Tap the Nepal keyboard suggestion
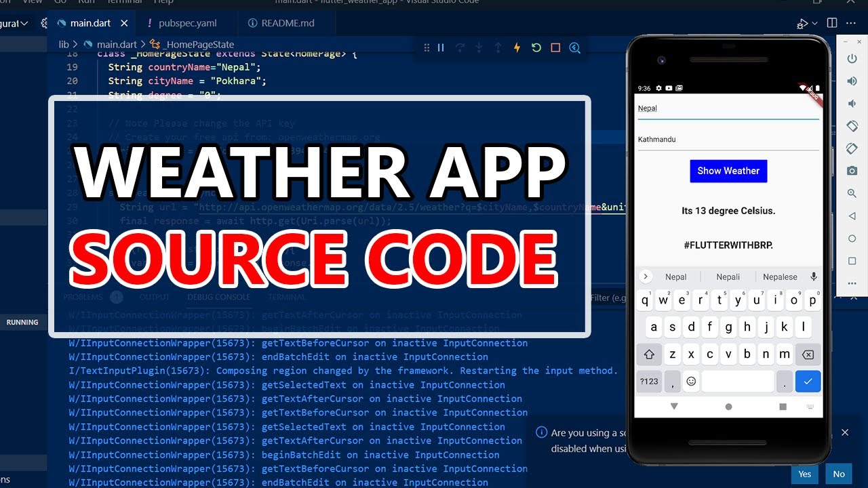 676,277
